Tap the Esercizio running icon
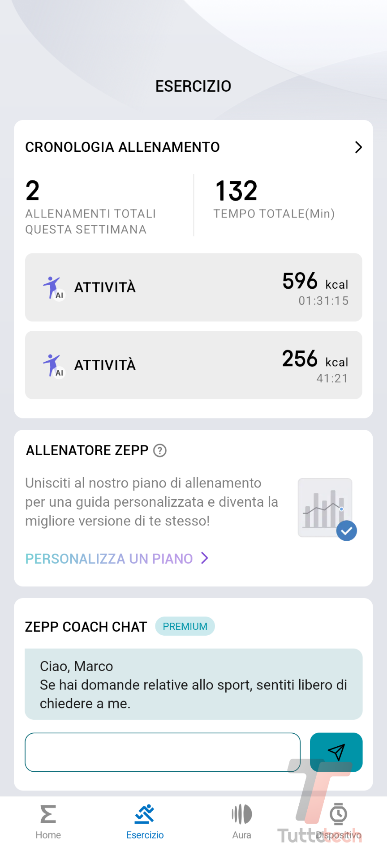This screenshot has width=387, height=868. pyautogui.click(x=145, y=814)
